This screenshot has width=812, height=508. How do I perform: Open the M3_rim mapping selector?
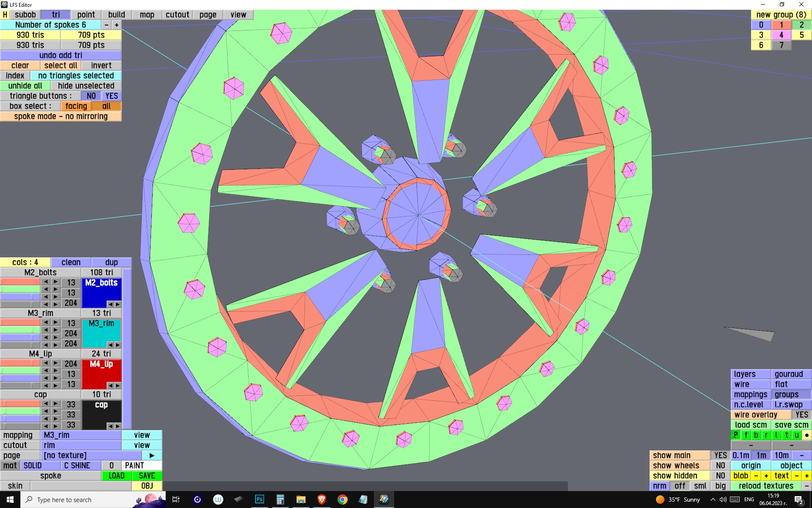81,435
